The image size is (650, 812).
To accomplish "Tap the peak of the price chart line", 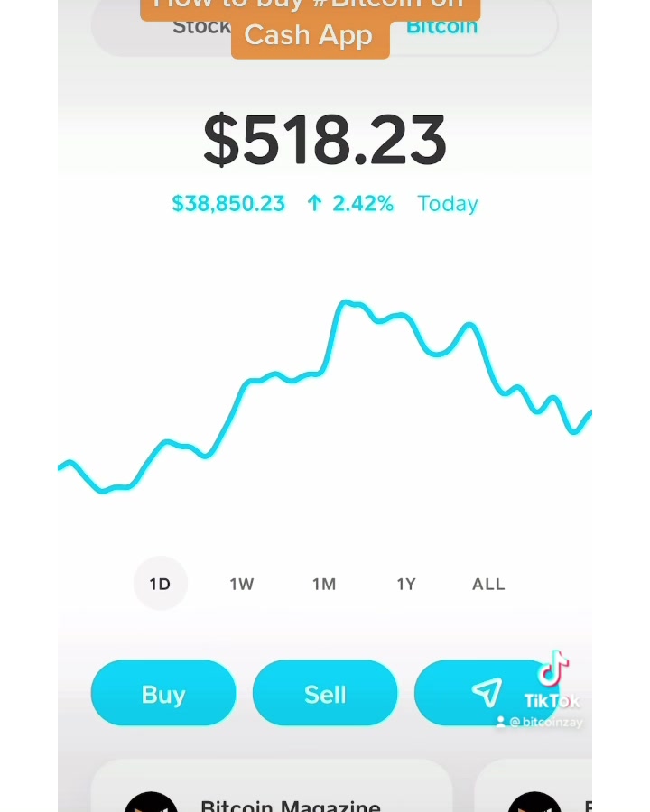I will (345, 302).
